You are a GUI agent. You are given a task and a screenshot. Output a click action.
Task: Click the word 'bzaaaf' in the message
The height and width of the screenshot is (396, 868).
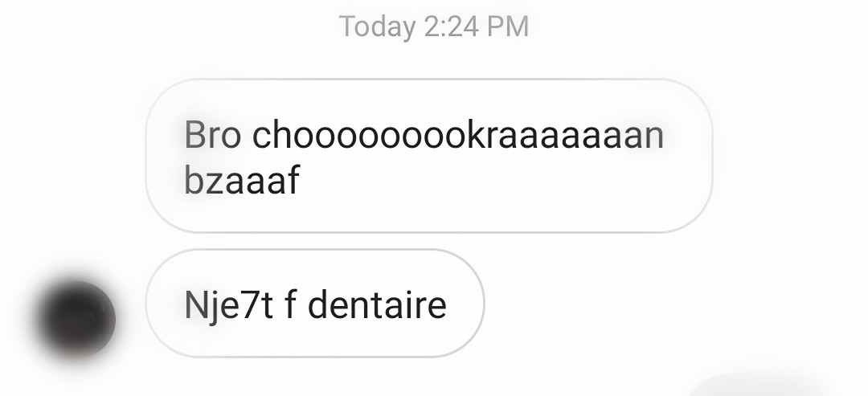241,180
